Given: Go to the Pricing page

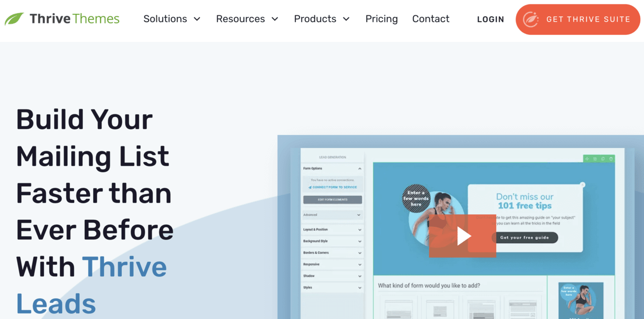Looking at the screenshot, I should (382, 19).
